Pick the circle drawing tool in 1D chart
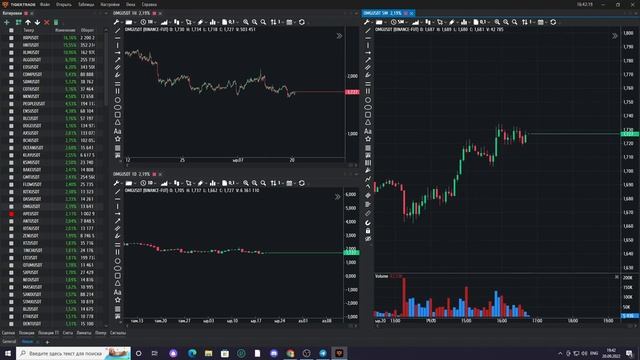This screenshot has height=360, width=640. 118,261
